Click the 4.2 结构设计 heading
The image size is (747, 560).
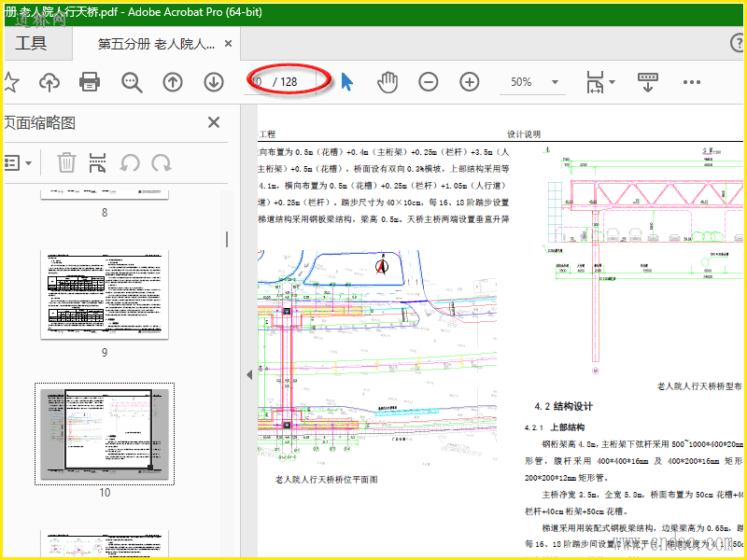click(x=564, y=406)
